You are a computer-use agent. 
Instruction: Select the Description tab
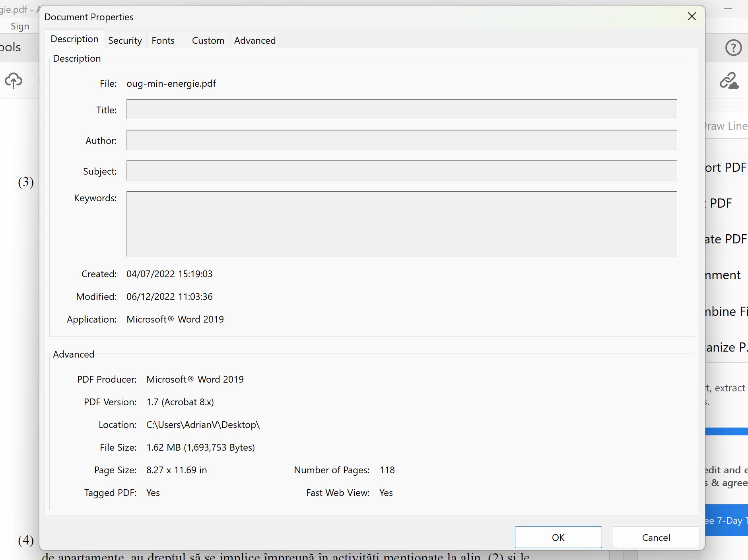tap(74, 39)
